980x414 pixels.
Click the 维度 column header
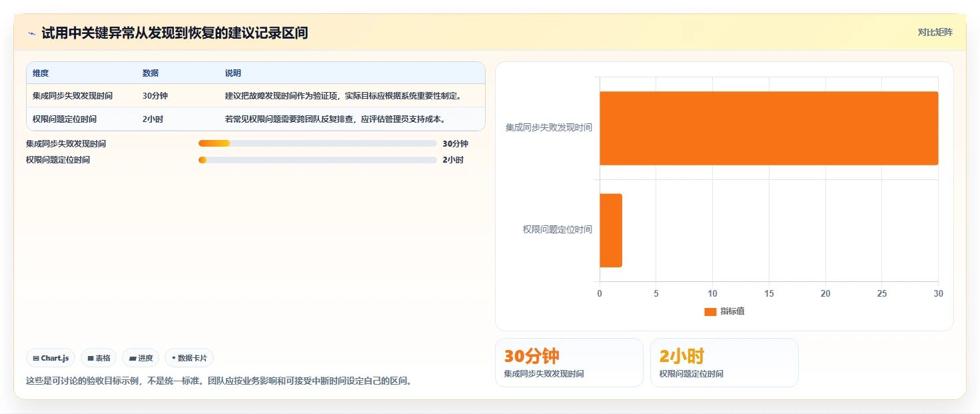pos(41,73)
